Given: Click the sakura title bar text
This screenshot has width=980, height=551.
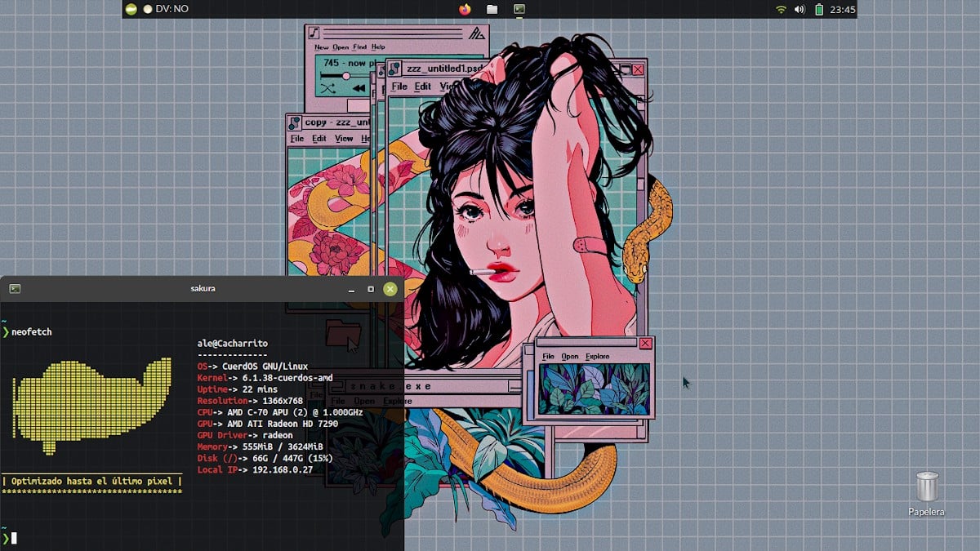Looking at the screenshot, I should [201, 288].
